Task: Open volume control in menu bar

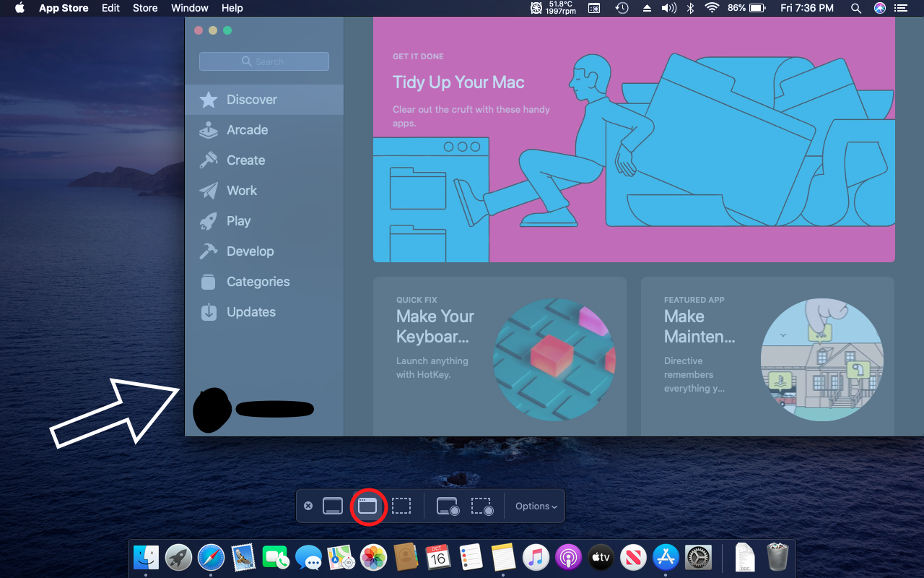Action: (669, 8)
